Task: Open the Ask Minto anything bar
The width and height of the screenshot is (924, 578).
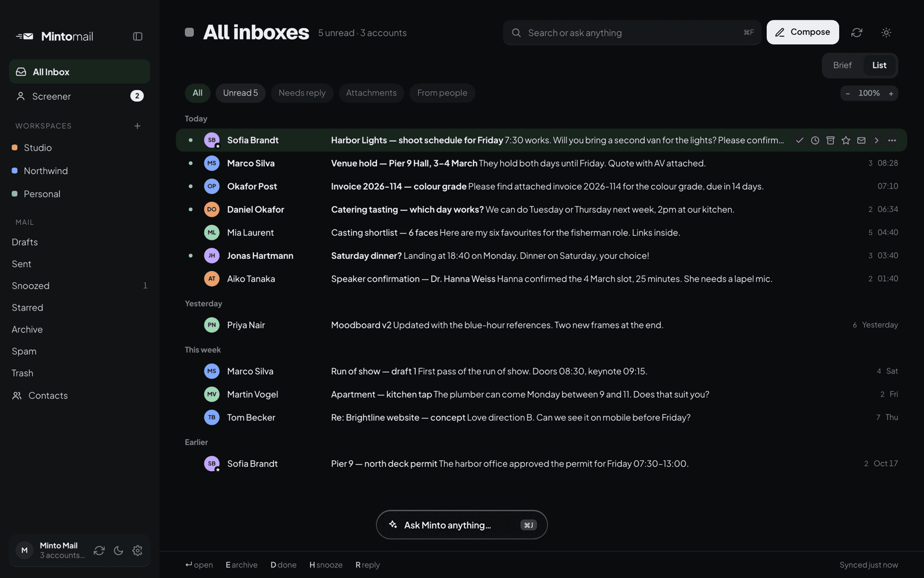Action: pyautogui.click(x=462, y=525)
